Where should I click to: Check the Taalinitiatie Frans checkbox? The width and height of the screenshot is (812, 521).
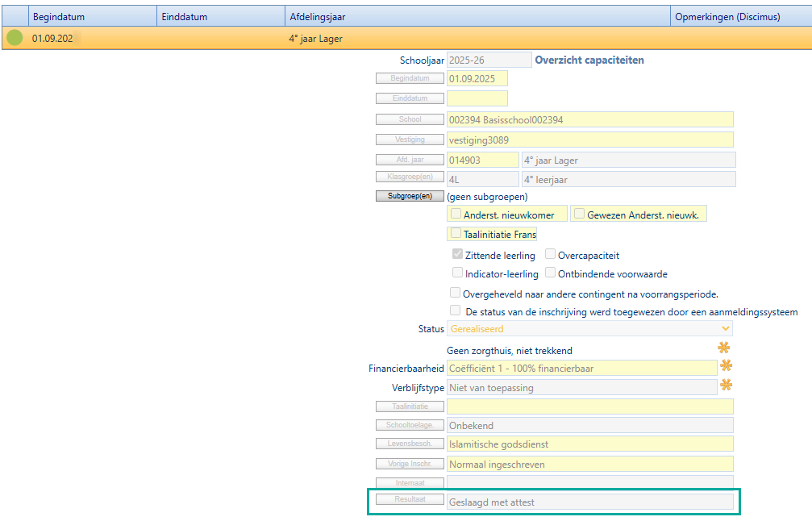click(x=456, y=234)
